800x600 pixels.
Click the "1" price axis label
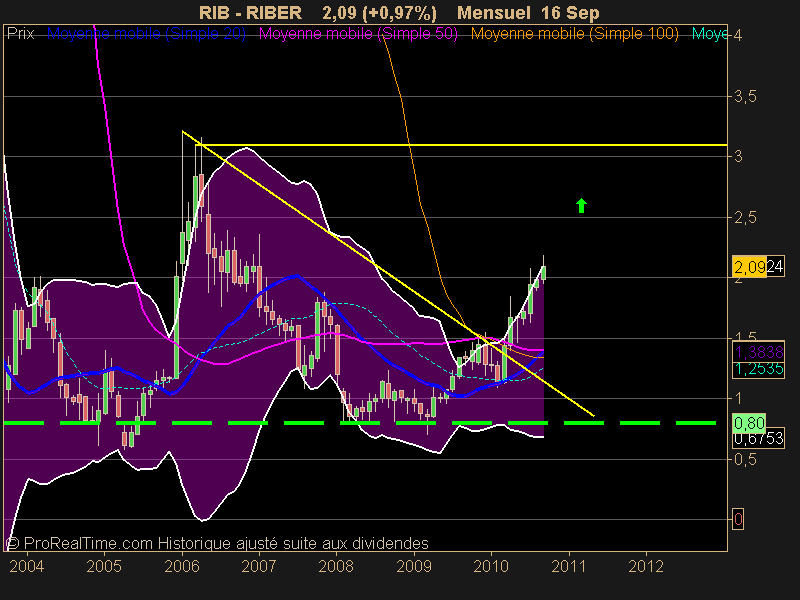click(738, 398)
